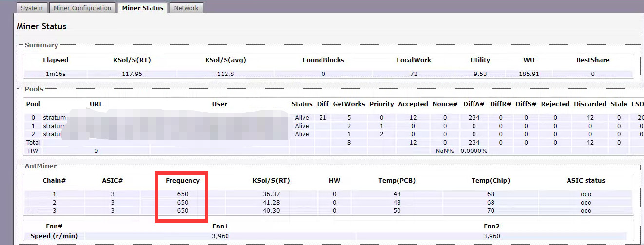644x245 pixels.
Task: Click chain 3 Temp(Chip) value 70
Action: (x=490, y=210)
